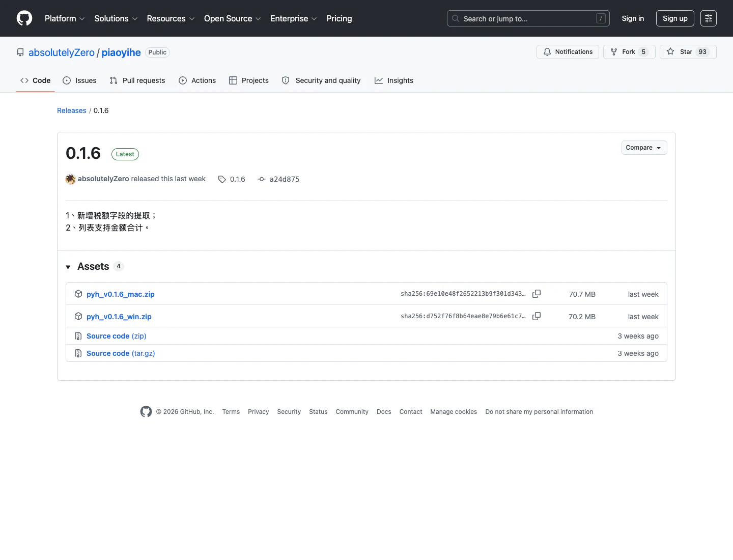Click the repository icon beside absolutelyZero
The image size is (733, 560).
pos(20,52)
